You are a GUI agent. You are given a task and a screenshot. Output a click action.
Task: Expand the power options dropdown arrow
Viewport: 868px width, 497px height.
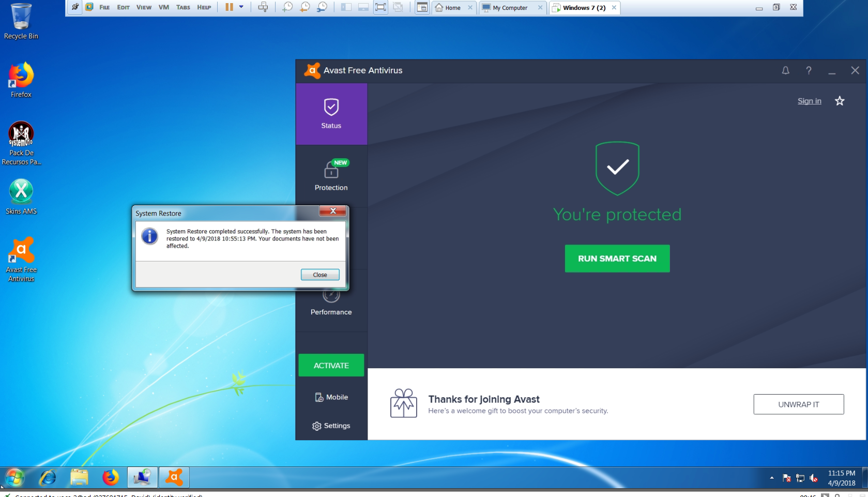point(241,7)
